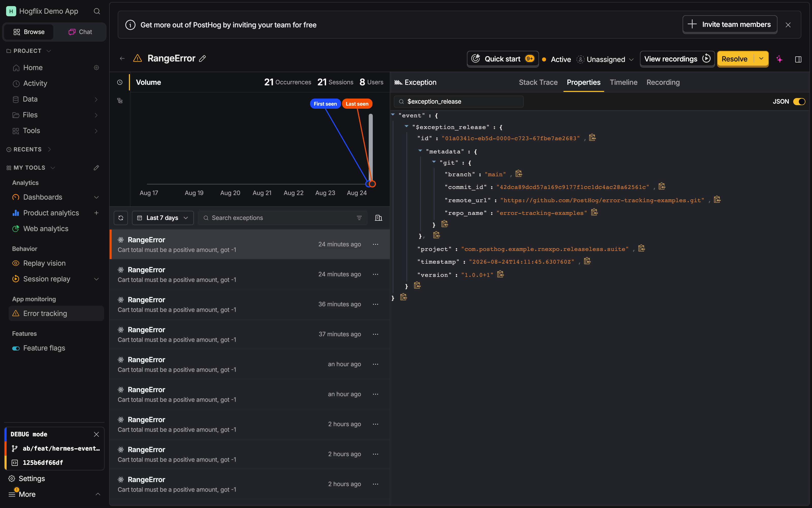Refresh the exceptions list
The height and width of the screenshot is (508, 812).
point(121,218)
